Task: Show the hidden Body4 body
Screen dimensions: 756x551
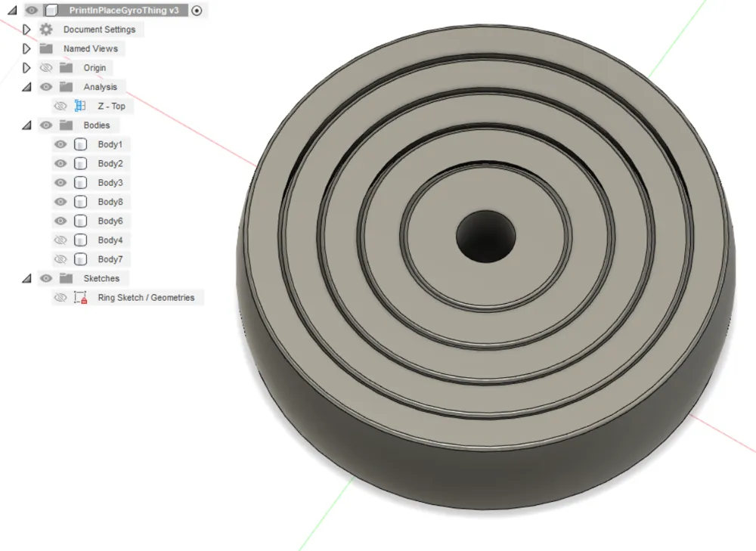Action: [60, 240]
